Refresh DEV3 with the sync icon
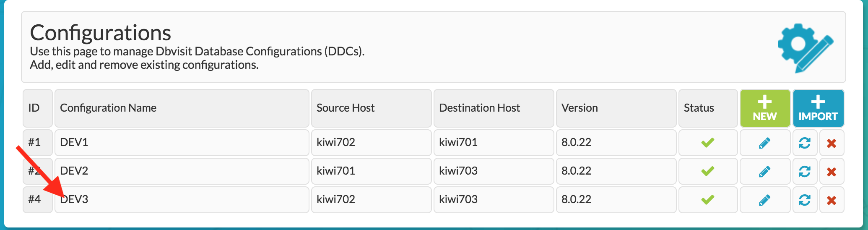This screenshot has width=868, height=230. tap(805, 200)
